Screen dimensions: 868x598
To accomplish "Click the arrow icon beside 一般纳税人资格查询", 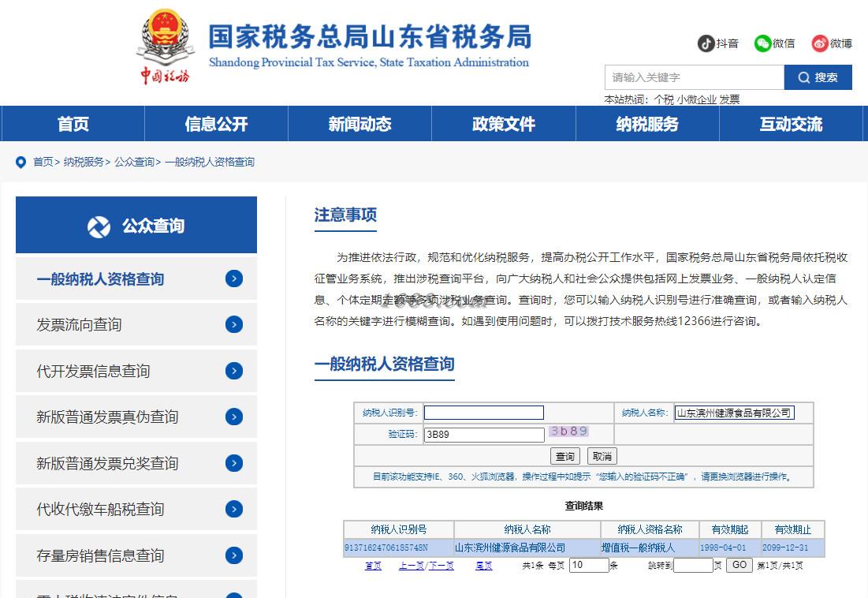I will [234, 278].
